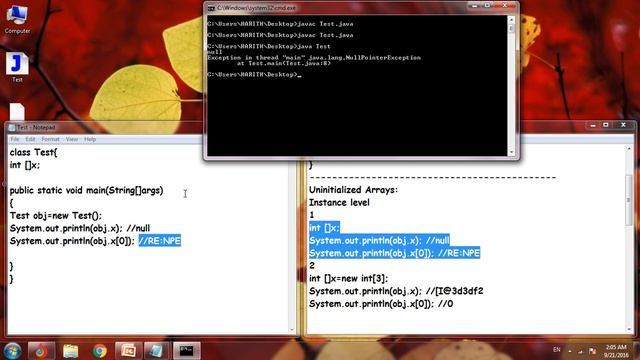Open the Edit menu in Notepad
The image size is (640, 360).
pos(30,139)
